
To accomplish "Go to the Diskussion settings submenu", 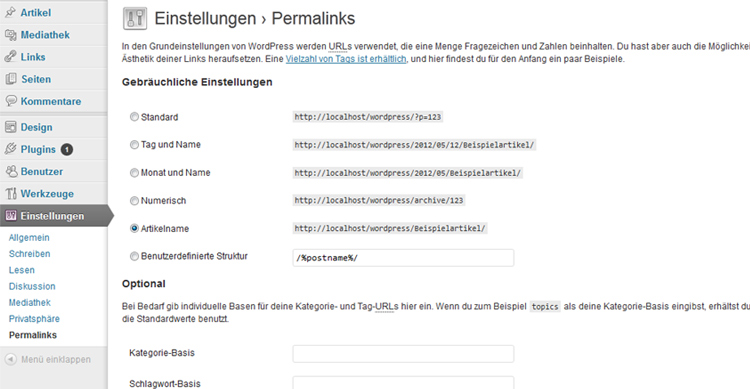I will pyautogui.click(x=32, y=286).
